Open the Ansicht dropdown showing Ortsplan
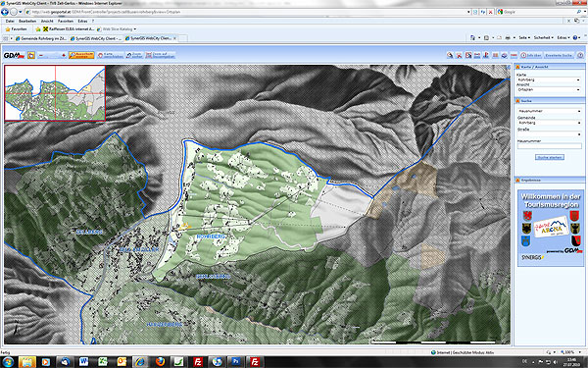 [x=549, y=89]
